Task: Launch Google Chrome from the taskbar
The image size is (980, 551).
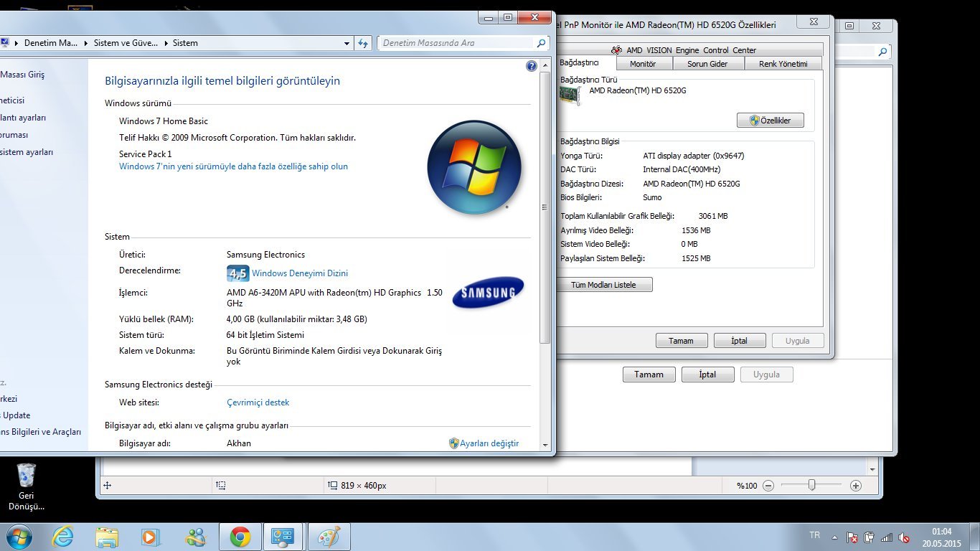Action: click(240, 537)
